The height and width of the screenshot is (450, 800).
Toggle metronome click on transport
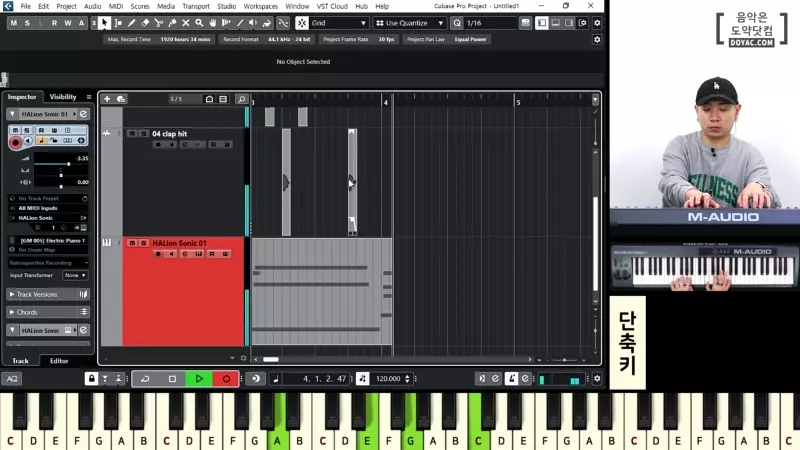511,379
